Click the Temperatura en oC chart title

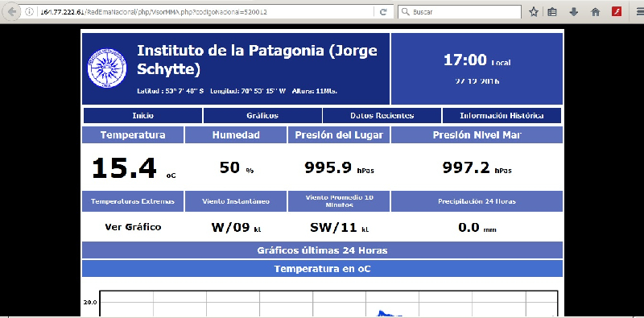click(322, 269)
